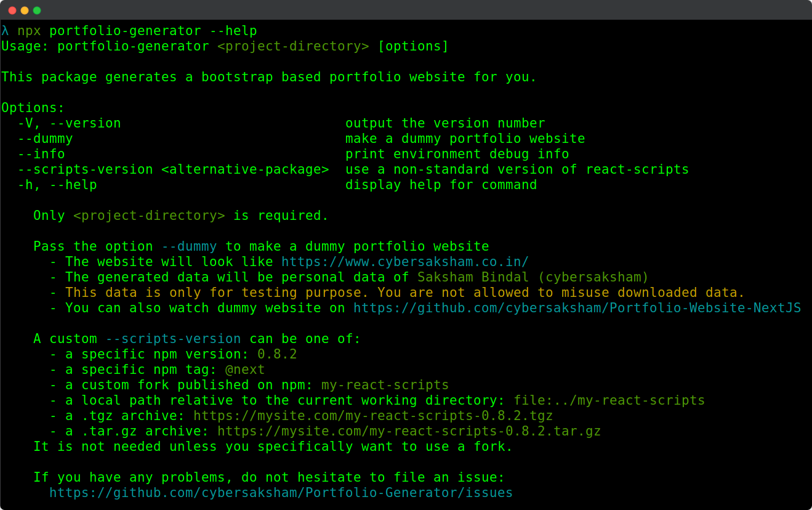Image resolution: width=812 pixels, height=510 pixels.
Task: Select the --info option in Options list
Action: 41,154
